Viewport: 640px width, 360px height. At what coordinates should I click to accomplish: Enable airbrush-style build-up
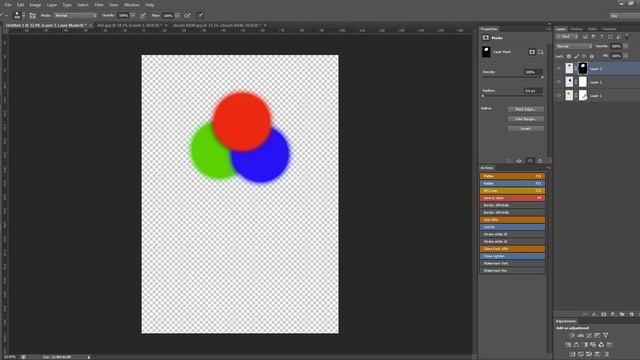pyautogui.click(x=187, y=16)
